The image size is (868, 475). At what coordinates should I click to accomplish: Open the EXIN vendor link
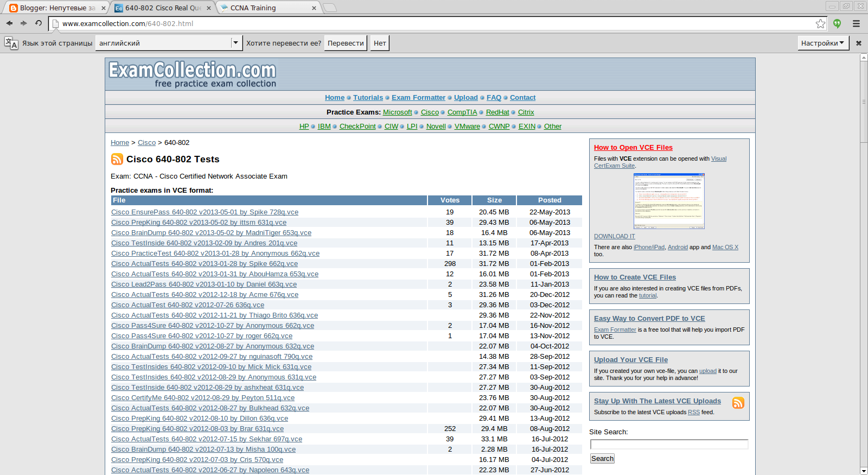527,126
